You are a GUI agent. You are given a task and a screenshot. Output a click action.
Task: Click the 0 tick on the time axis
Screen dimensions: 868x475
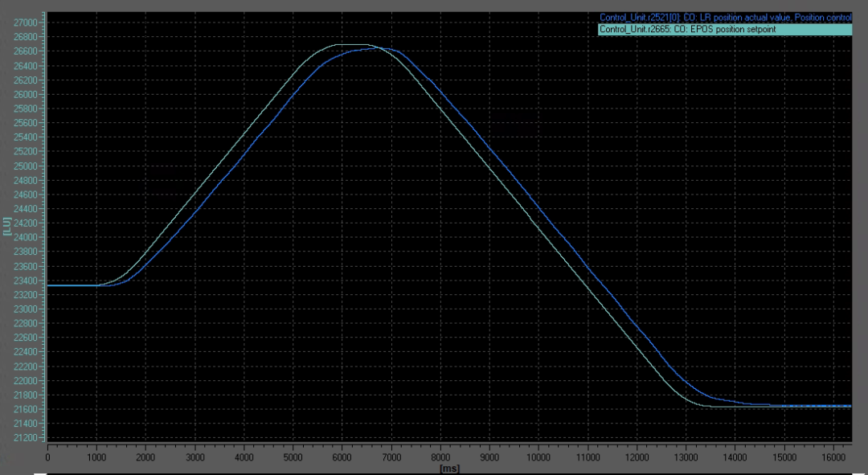[x=47, y=457]
